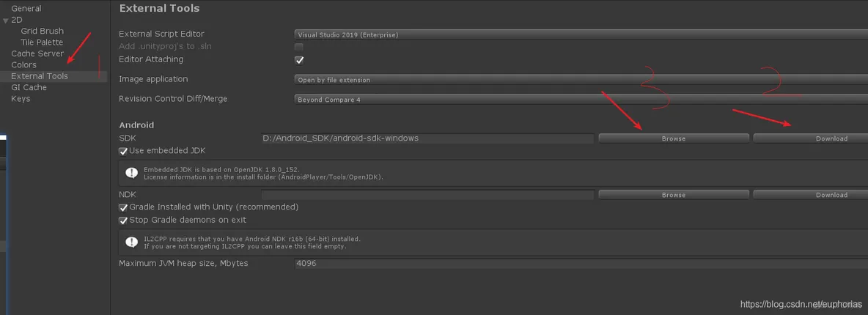The image size is (868, 315).
Task: Select the General preferences section
Action: click(x=26, y=9)
